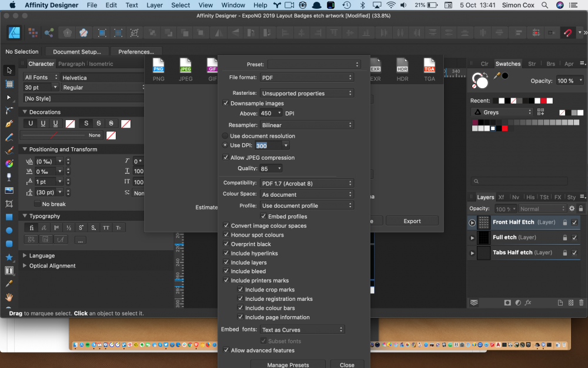Choose the Artistic Text tool
This screenshot has width=588, height=368.
point(9,270)
